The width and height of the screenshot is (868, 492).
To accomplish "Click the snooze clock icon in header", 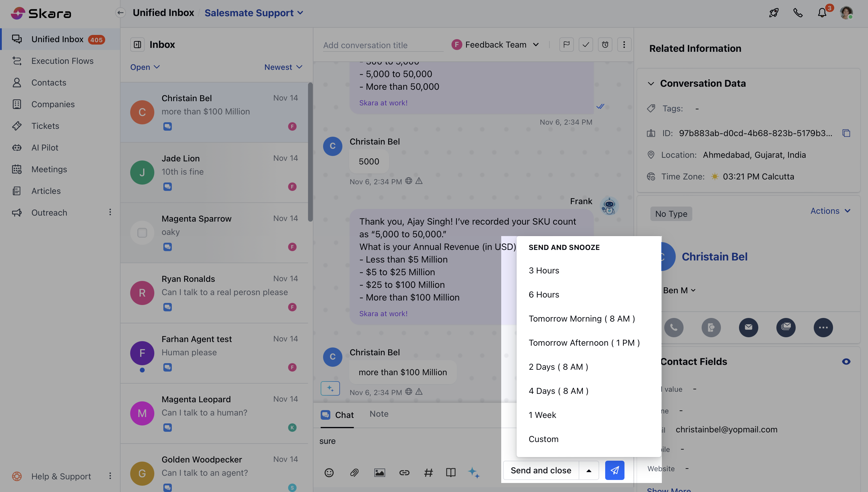I will tap(605, 45).
